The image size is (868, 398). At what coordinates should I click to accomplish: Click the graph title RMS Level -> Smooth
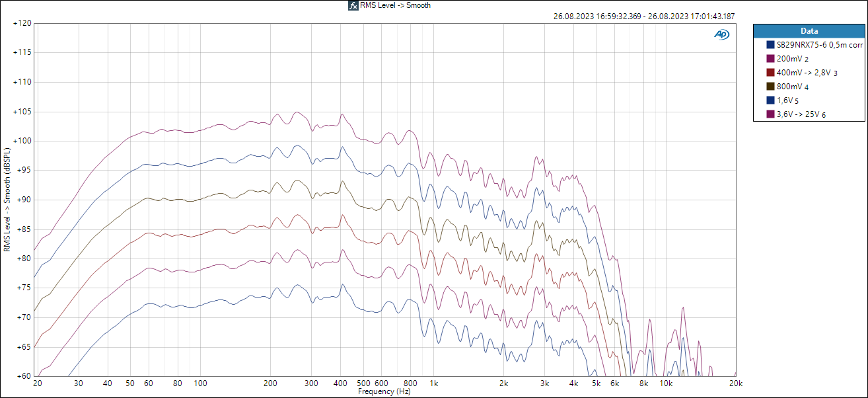pos(395,5)
